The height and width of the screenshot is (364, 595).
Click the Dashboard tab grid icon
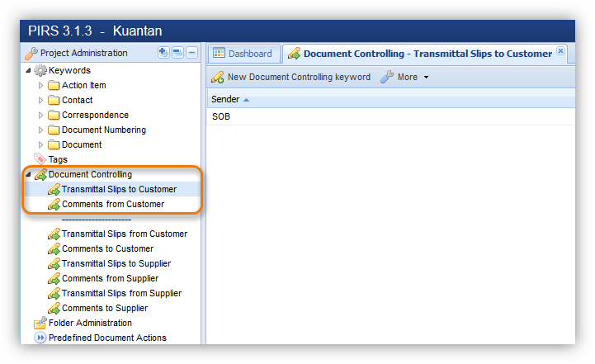coord(219,53)
